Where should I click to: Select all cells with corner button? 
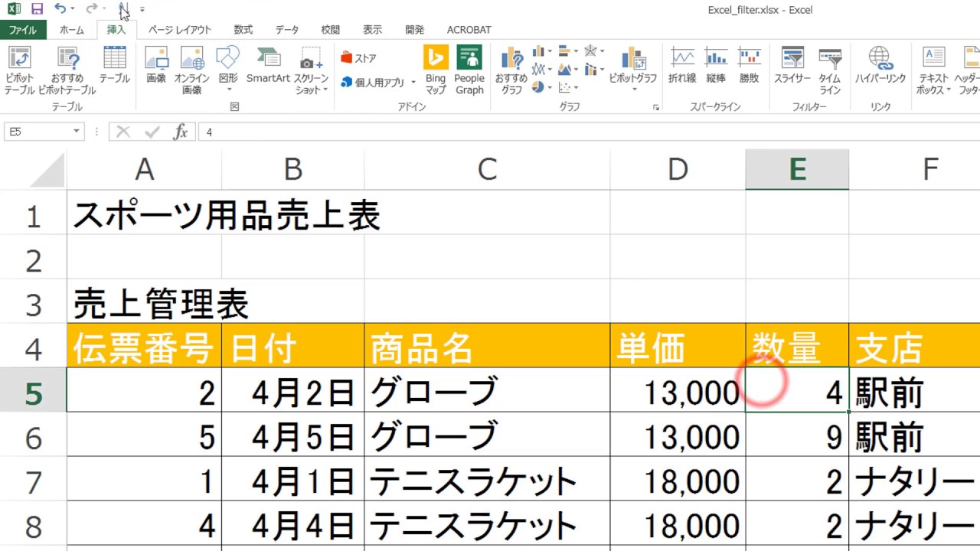pos(33,170)
